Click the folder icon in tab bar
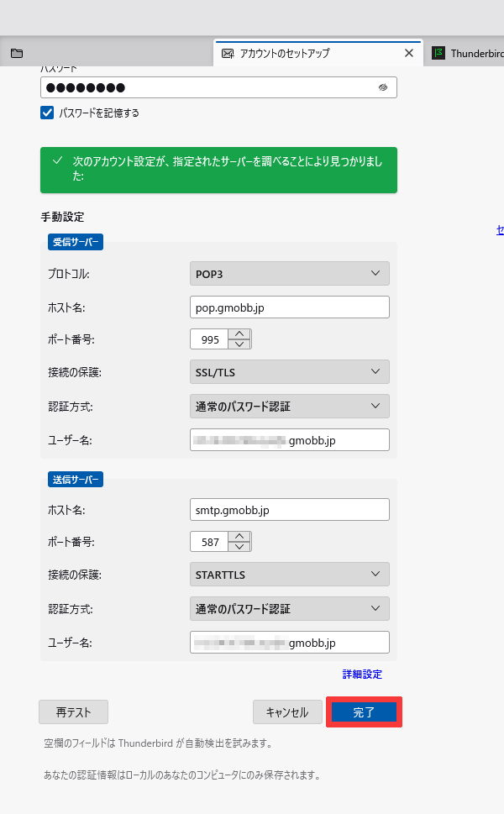Viewport: 504px width, 814px height. click(x=17, y=53)
